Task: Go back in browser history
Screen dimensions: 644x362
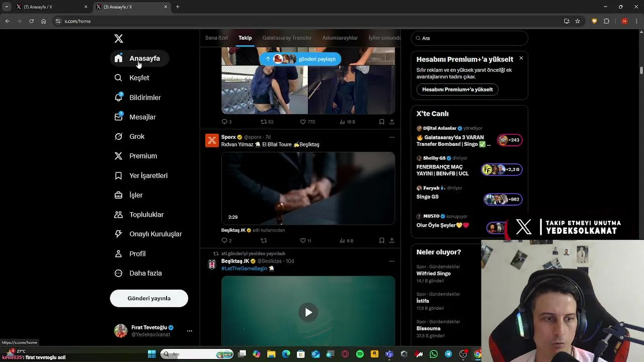Action: (x=7, y=21)
